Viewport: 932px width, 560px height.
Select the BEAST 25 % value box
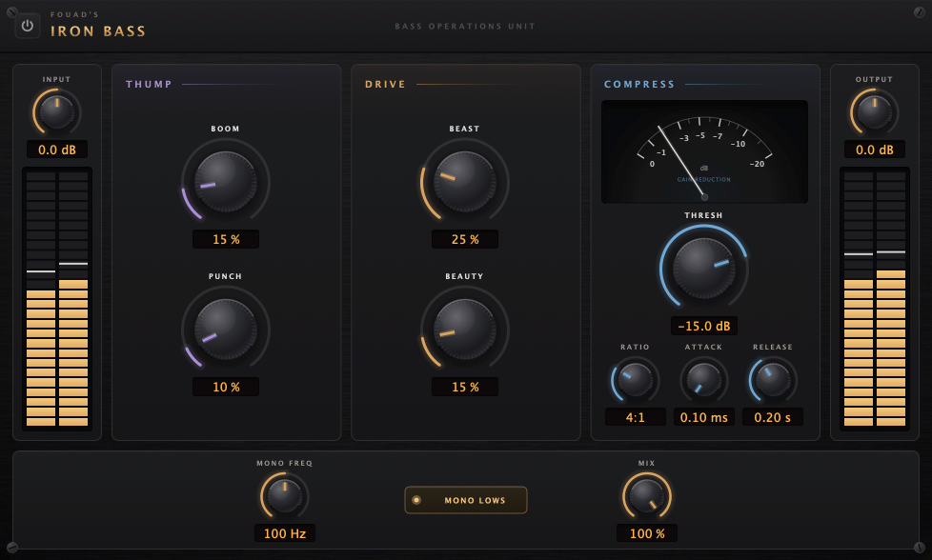tap(465, 239)
